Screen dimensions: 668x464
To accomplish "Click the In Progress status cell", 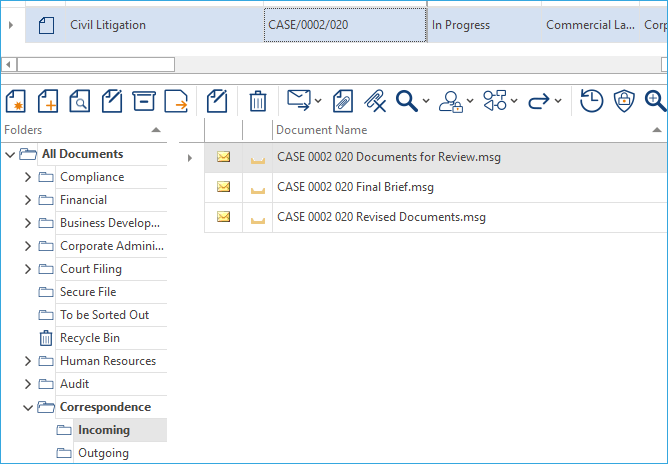I will [484, 25].
